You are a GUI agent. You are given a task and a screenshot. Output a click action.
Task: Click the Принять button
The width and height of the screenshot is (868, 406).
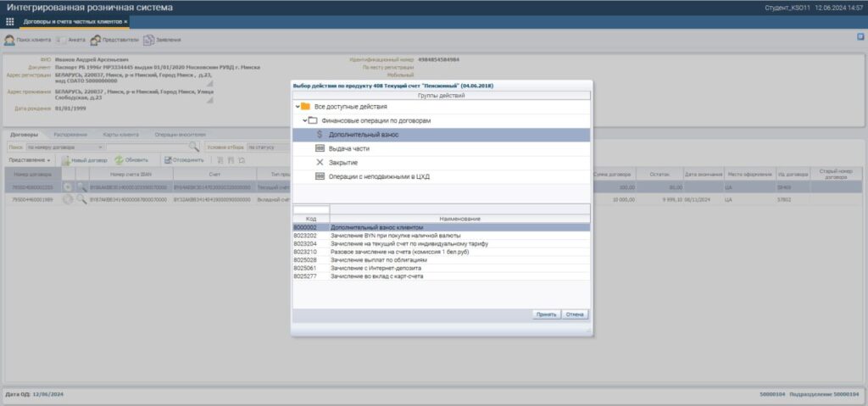546,314
